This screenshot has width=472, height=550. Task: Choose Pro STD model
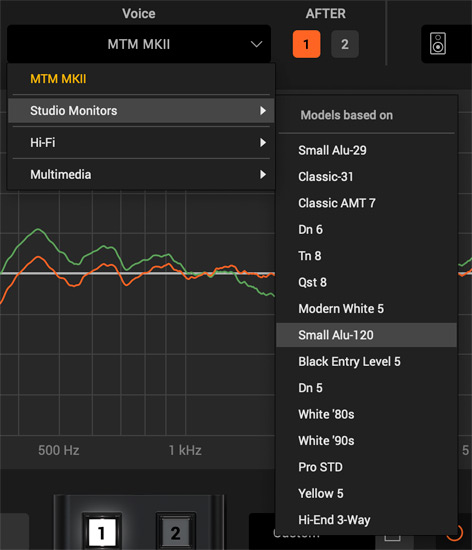coord(366,467)
